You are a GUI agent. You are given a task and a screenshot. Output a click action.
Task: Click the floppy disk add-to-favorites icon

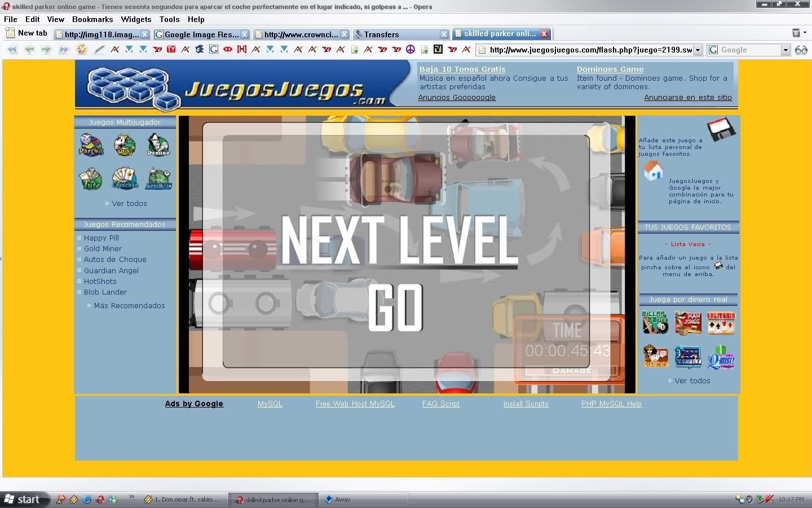tap(721, 129)
